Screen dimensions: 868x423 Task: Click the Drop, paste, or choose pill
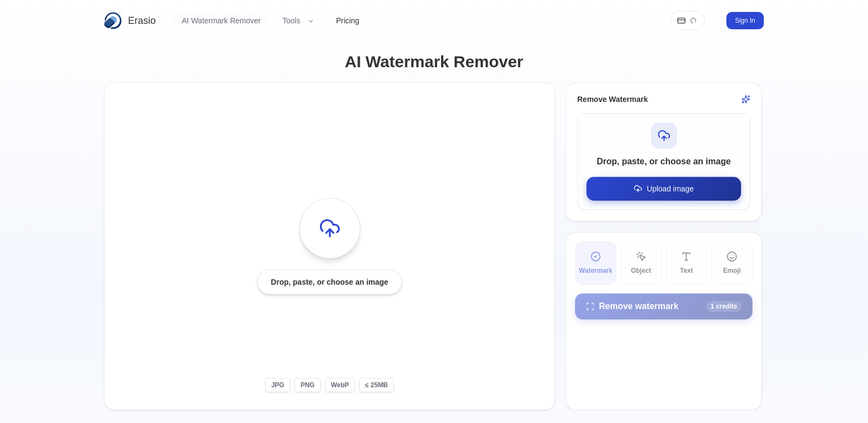pyautogui.click(x=329, y=282)
